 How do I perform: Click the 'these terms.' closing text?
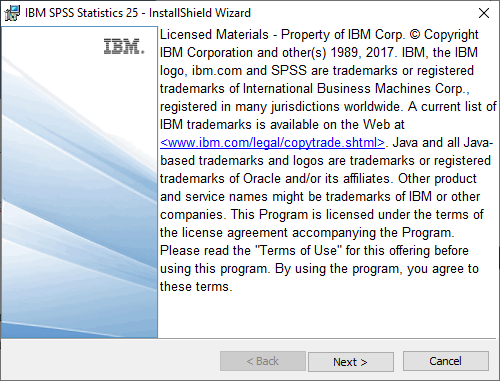tap(196, 287)
